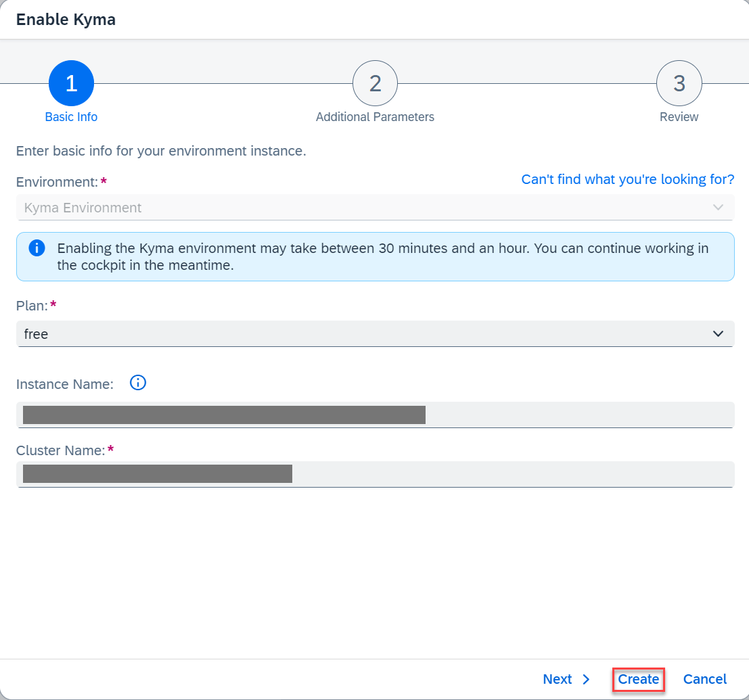The width and height of the screenshot is (749, 700).
Task: Click the Next button
Action: point(566,679)
